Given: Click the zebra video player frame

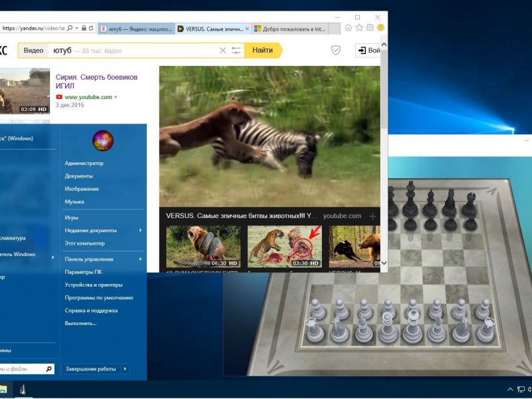Looking at the screenshot, I should coord(270,136).
